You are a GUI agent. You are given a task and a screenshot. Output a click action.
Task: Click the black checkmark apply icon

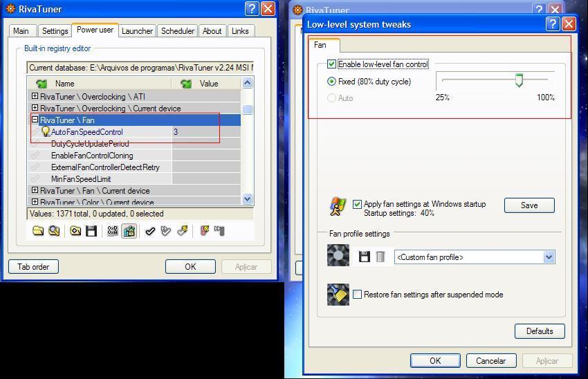(150, 231)
